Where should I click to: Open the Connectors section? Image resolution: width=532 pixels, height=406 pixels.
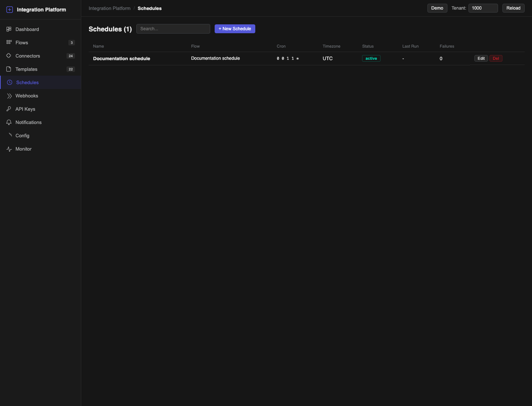tap(41, 56)
